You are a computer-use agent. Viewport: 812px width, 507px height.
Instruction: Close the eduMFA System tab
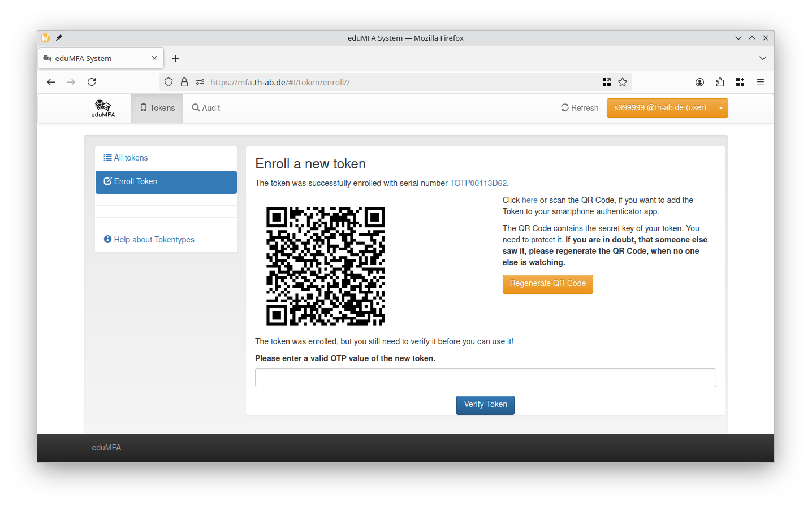pos(154,58)
